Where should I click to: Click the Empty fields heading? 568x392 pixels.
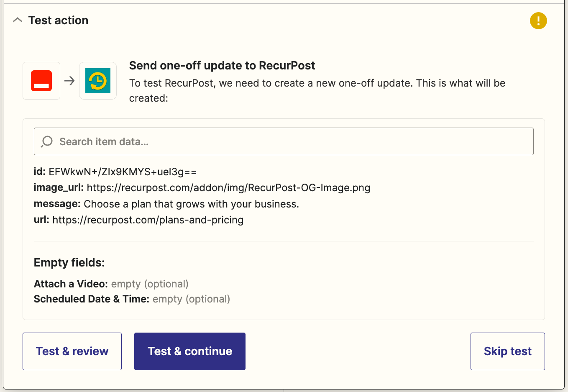click(69, 263)
